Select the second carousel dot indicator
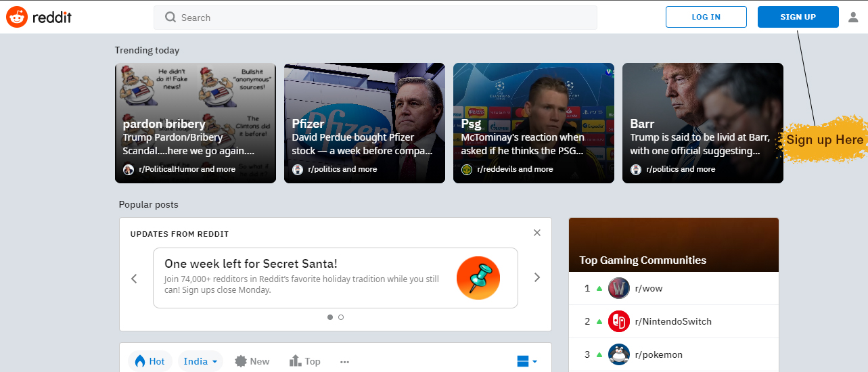This screenshot has width=868, height=372. (x=341, y=317)
